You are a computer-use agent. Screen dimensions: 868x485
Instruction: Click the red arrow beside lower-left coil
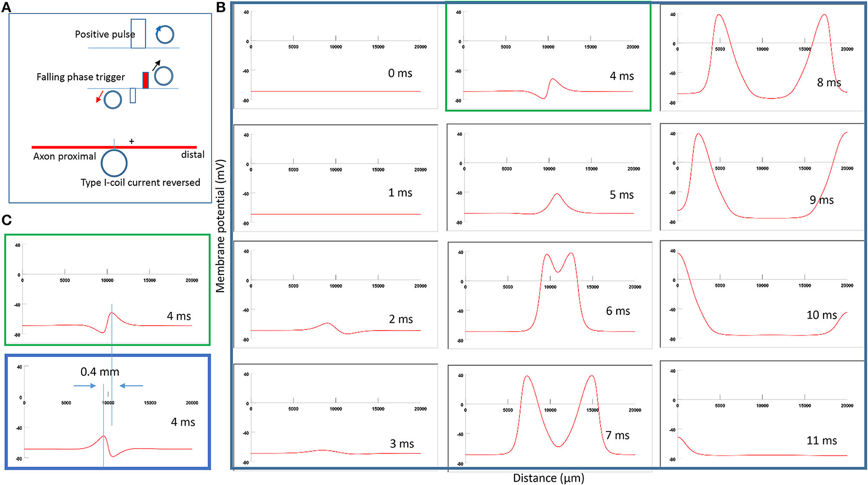click(100, 96)
